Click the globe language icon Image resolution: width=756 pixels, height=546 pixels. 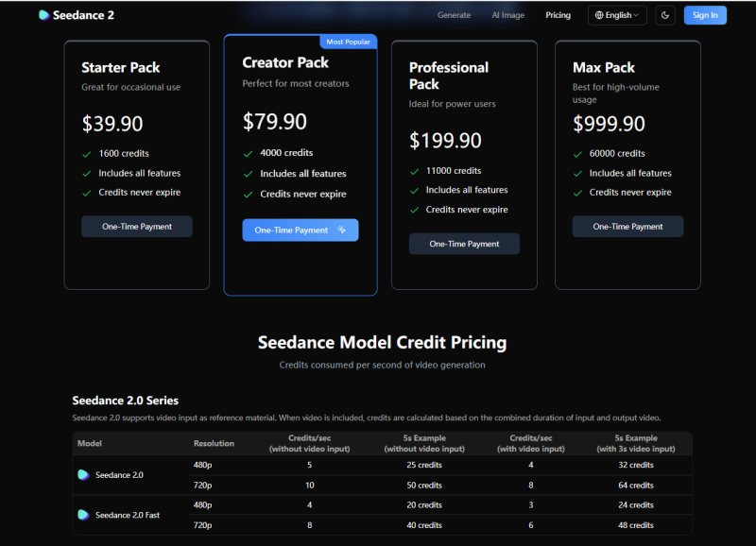pyautogui.click(x=598, y=15)
